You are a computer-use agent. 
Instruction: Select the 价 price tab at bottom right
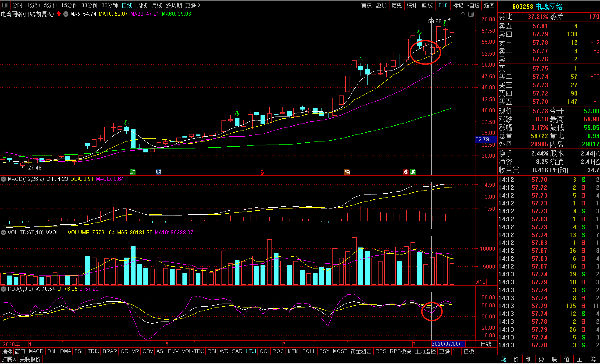[x=516, y=360]
